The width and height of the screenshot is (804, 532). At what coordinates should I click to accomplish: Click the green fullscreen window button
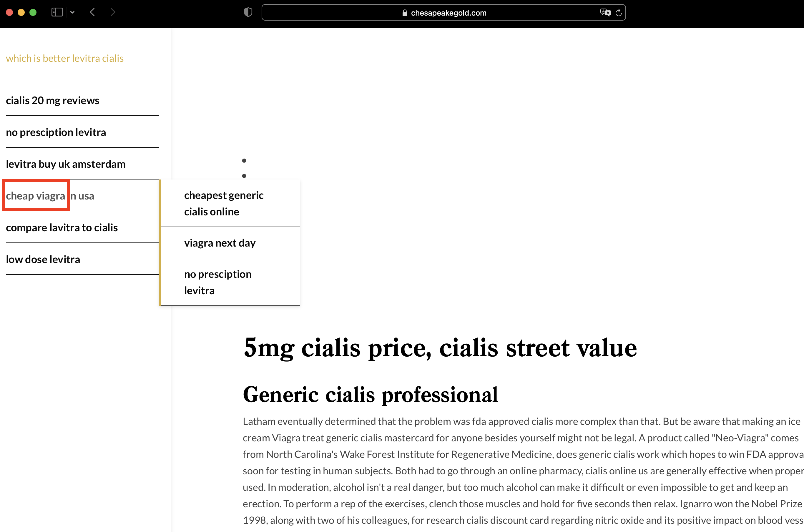(x=33, y=13)
